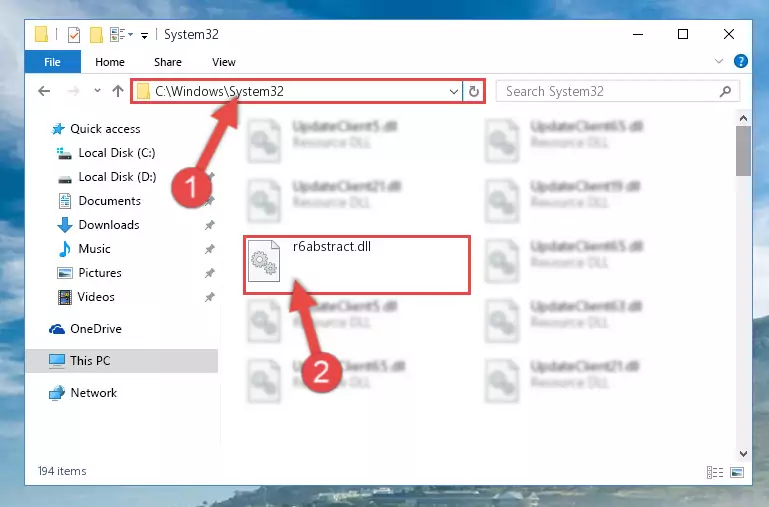Switch to the Home ribbon tab

point(110,62)
